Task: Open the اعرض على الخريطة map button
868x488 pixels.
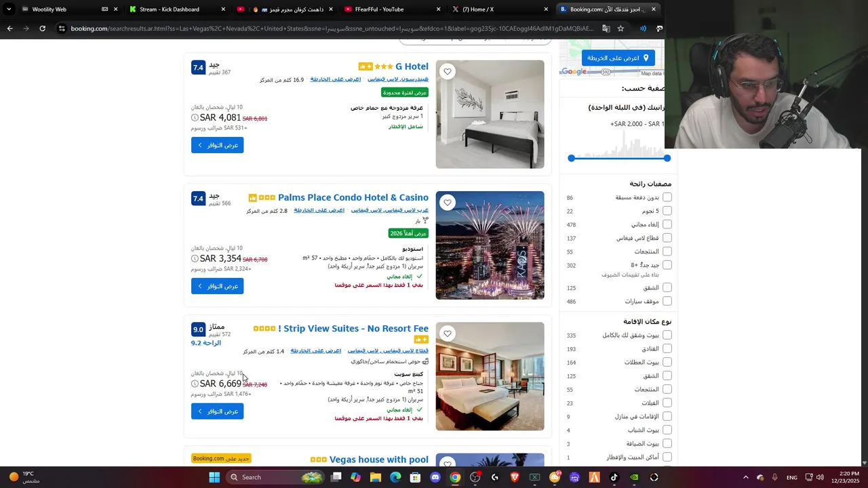Action: click(618, 58)
